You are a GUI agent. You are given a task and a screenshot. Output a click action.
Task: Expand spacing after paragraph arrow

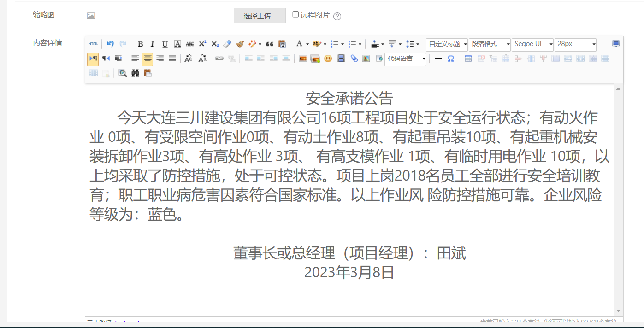[400, 45]
